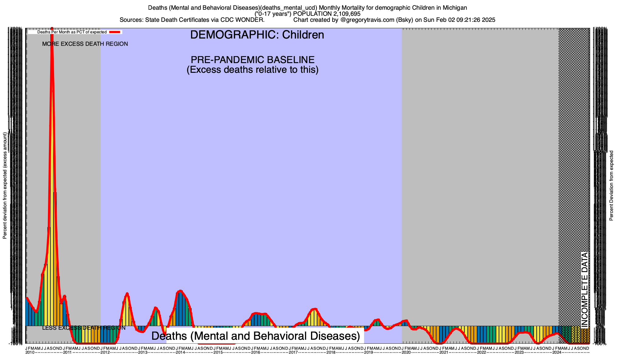Click the 2022 year label on axis

tap(481, 352)
